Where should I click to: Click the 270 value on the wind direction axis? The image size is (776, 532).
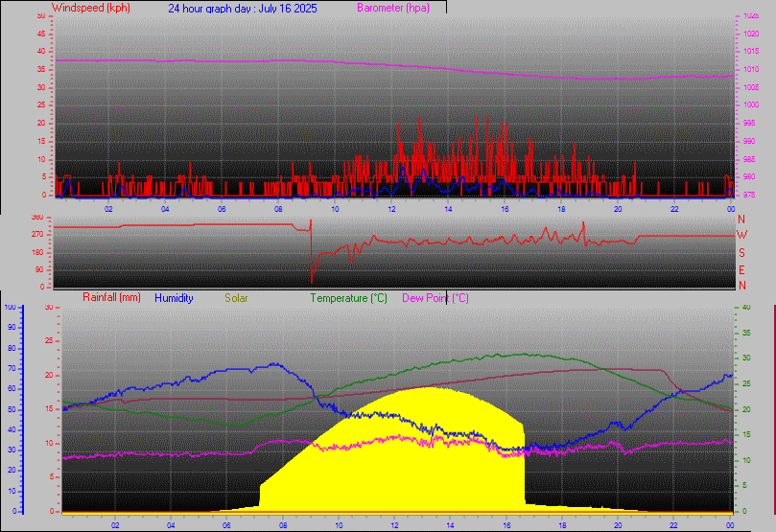point(37,234)
